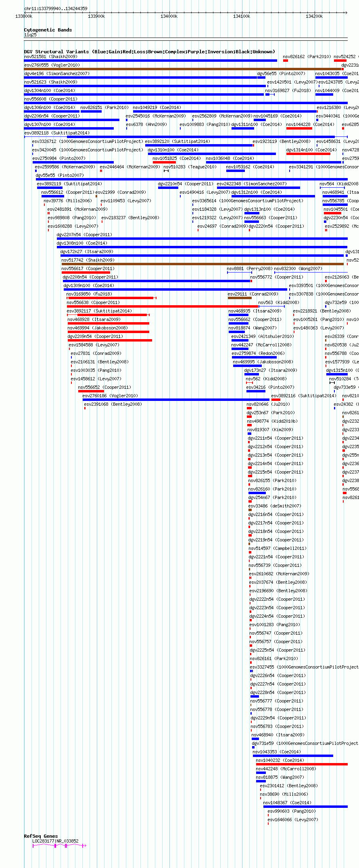Click the esv3892116 (Suktitipat2014) loss variant
The height and width of the screenshot is (868, 359).
276,400
